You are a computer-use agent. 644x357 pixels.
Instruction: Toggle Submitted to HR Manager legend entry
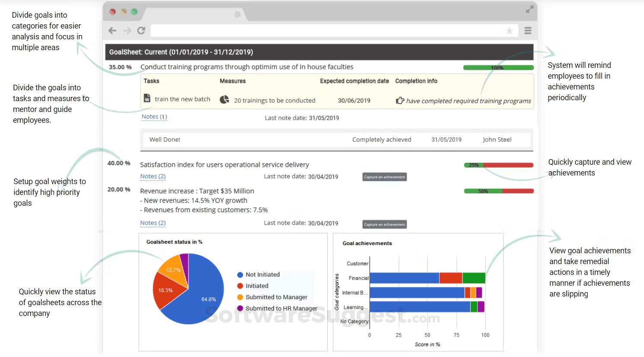pos(277,308)
